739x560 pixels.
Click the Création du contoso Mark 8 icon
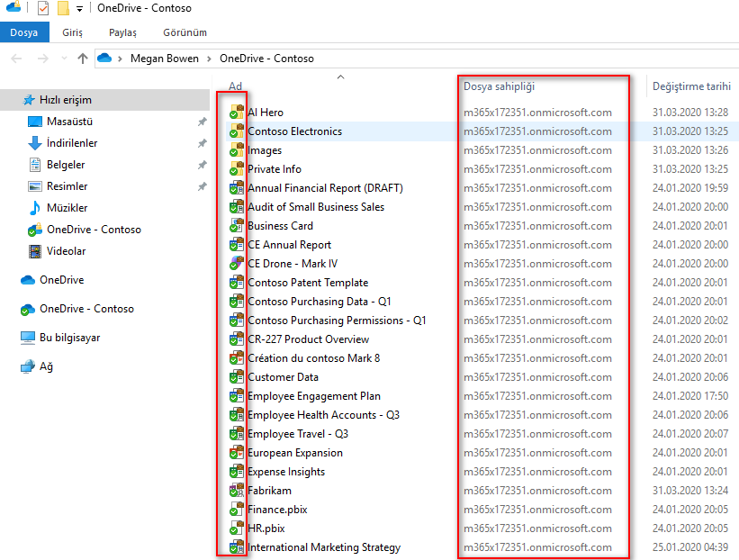[237, 357]
